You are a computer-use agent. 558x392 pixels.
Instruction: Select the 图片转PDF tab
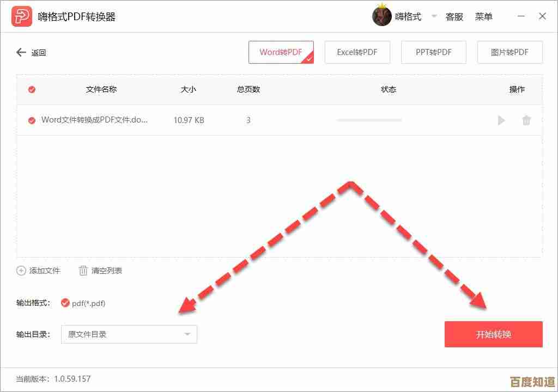click(510, 52)
